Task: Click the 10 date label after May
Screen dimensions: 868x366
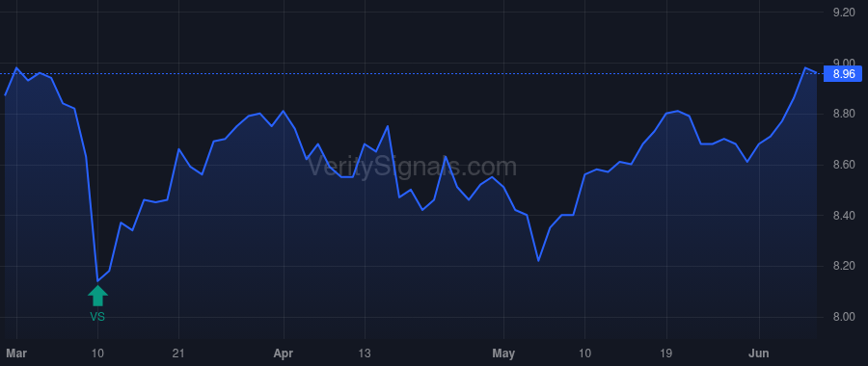Action: pos(585,353)
